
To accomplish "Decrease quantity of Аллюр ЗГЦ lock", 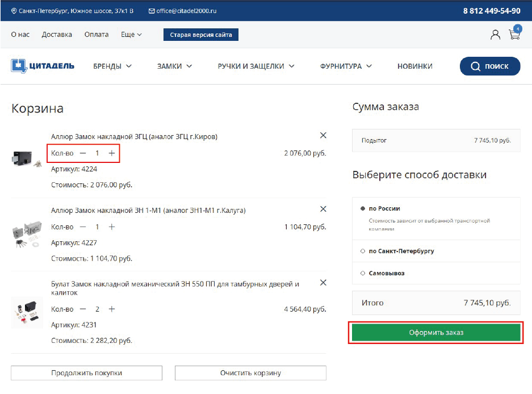I will pos(83,153).
